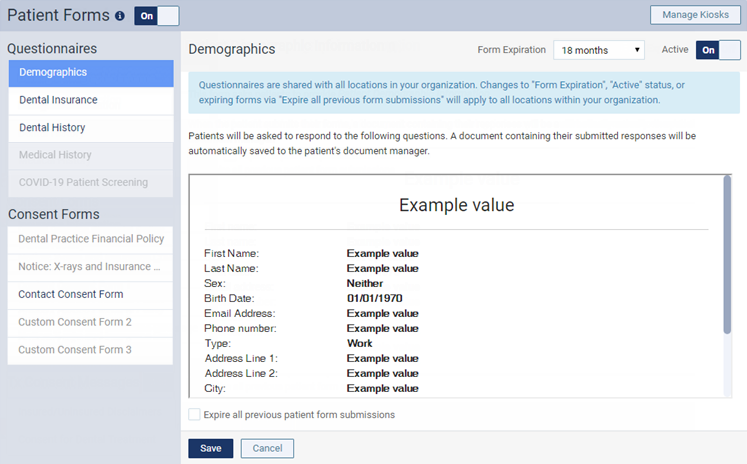Open the Medical History questionnaire
747x464 pixels.
(91, 155)
